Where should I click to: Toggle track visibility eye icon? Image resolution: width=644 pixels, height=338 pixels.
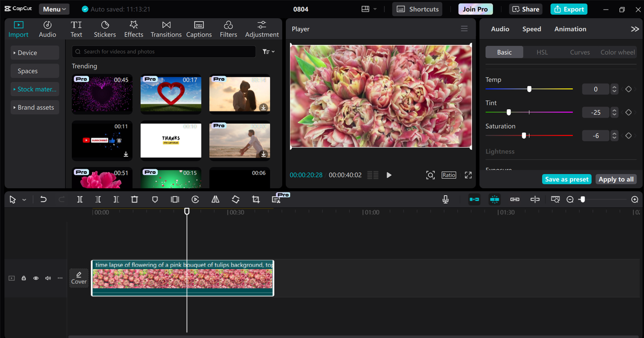click(36, 278)
